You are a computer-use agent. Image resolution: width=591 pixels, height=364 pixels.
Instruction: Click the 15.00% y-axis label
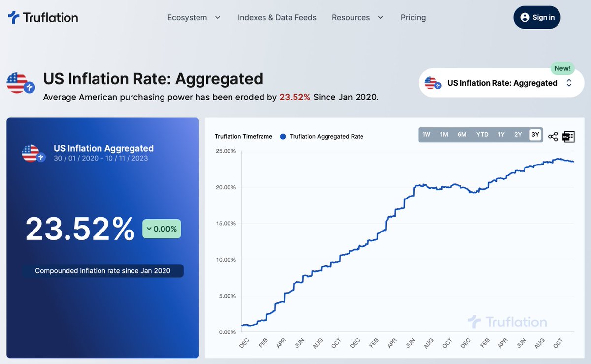pyautogui.click(x=226, y=223)
